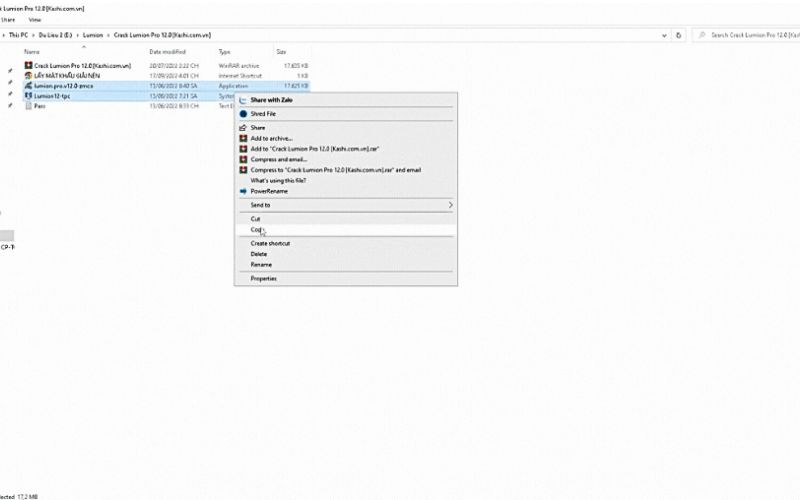Click the Pass text document icon
This screenshot has width=800, height=500.
coord(28,106)
